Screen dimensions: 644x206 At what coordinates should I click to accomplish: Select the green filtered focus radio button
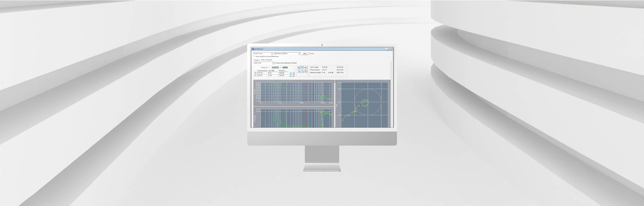(281, 67)
